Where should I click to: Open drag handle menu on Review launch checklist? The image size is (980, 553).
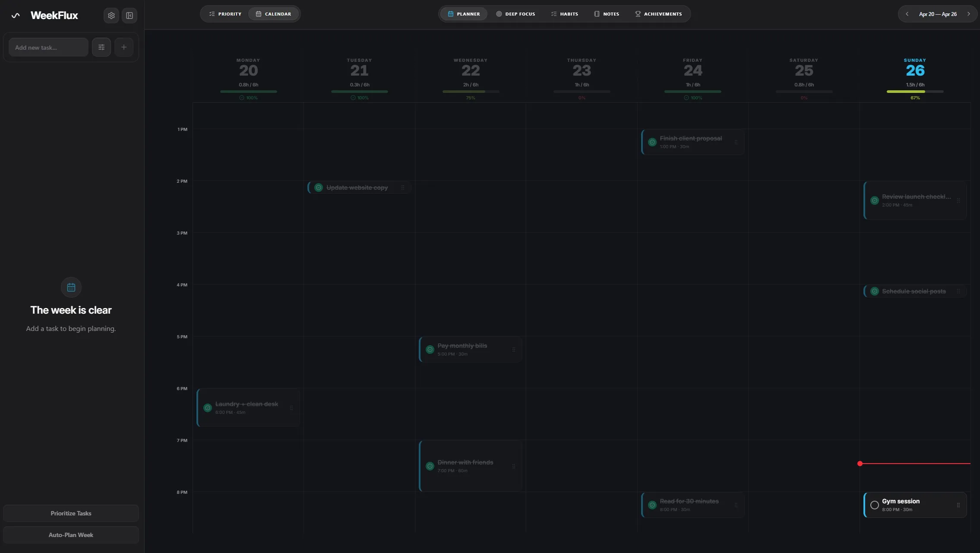pos(959,200)
